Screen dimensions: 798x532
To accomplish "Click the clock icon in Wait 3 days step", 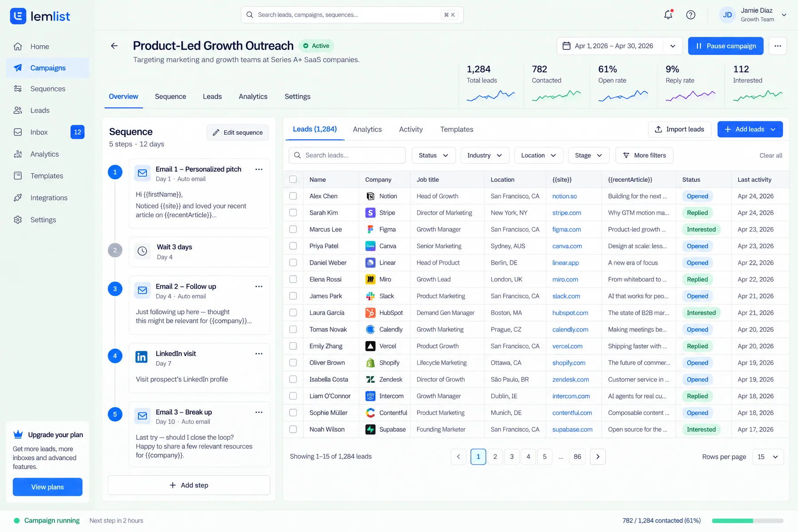I will click(142, 251).
